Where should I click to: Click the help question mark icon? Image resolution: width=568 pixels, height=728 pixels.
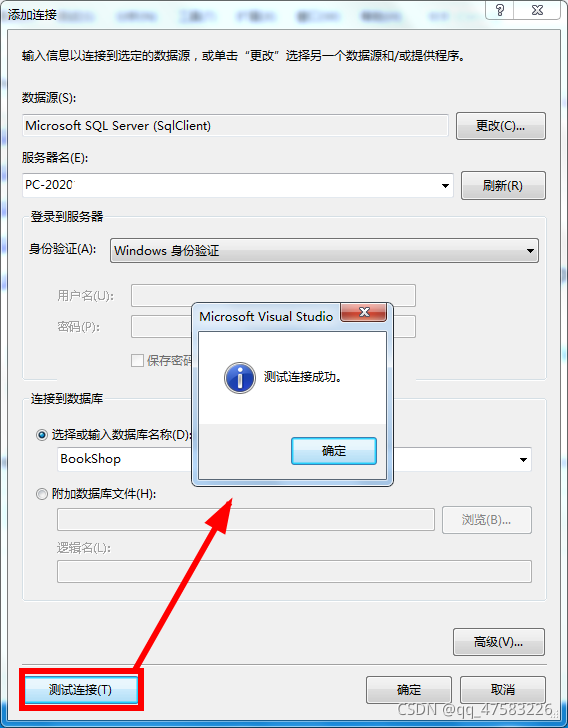[x=500, y=10]
